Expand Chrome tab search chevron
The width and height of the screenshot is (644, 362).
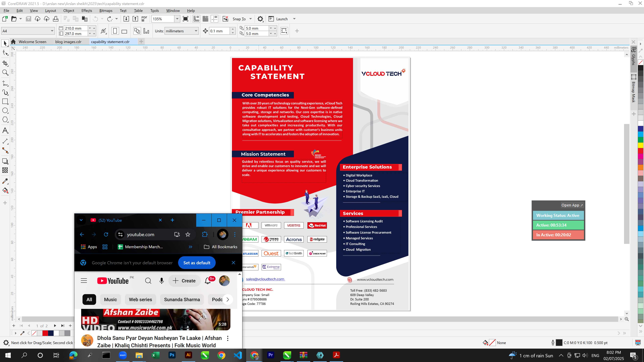pyautogui.click(x=81, y=220)
